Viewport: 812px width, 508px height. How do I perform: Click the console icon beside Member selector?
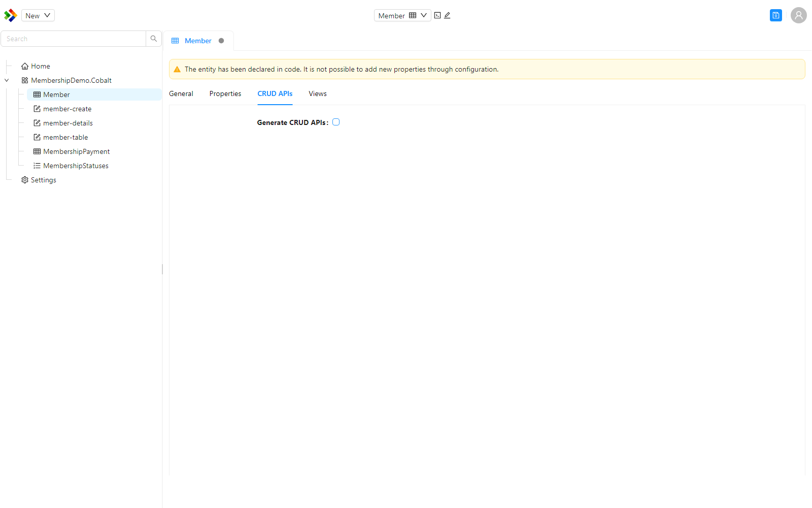[437, 15]
